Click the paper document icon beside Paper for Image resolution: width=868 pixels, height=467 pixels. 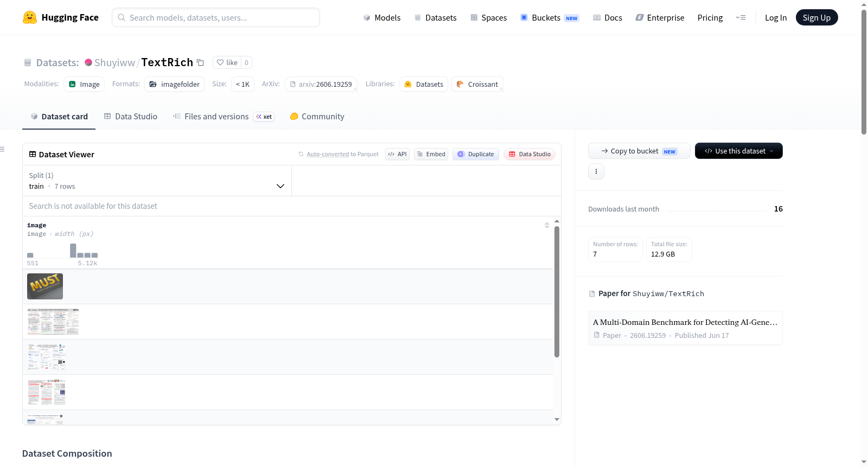592,293
